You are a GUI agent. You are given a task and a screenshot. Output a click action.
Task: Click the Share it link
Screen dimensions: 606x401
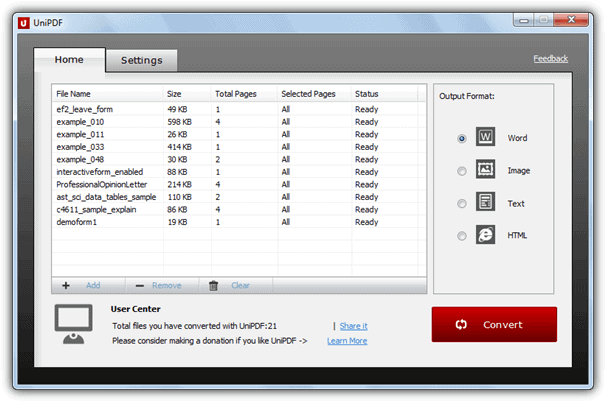click(354, 326)
